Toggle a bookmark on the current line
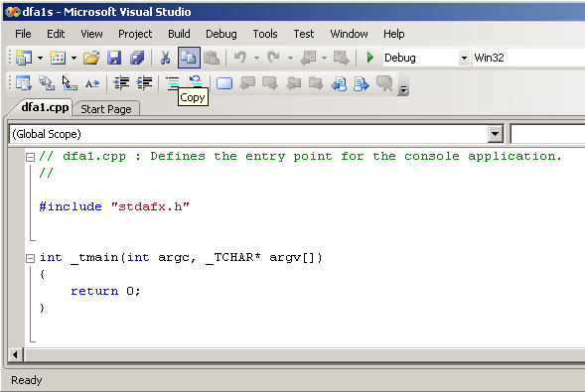Viewport: 585px width, 392px height. [224, 83]
